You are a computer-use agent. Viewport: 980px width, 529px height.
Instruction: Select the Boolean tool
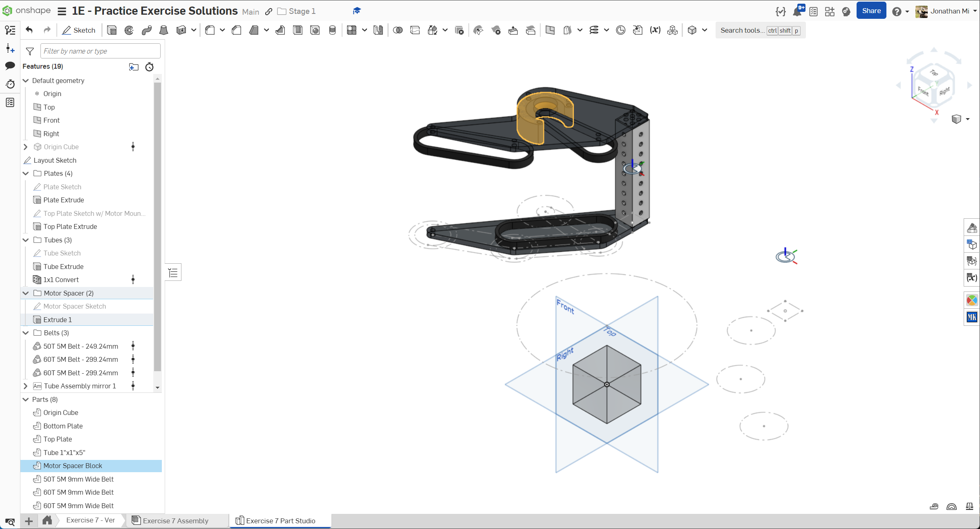[x=398, y=30]
